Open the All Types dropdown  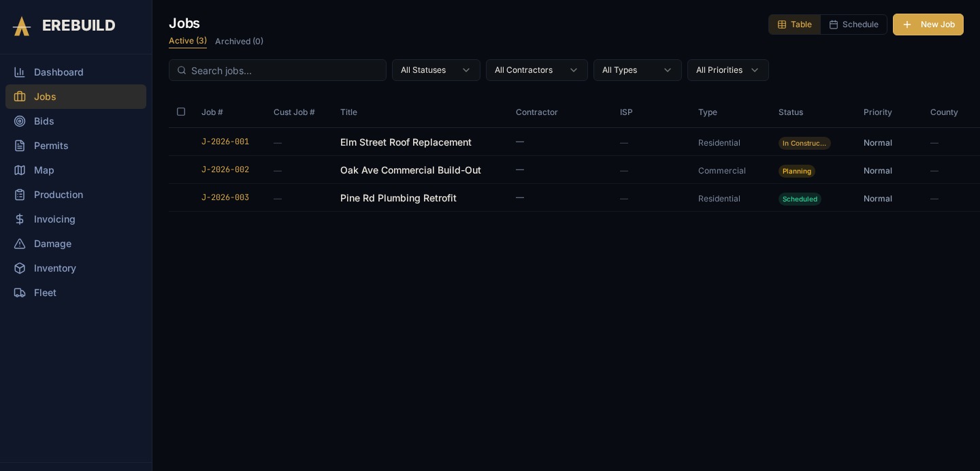[x=638, y=70]
